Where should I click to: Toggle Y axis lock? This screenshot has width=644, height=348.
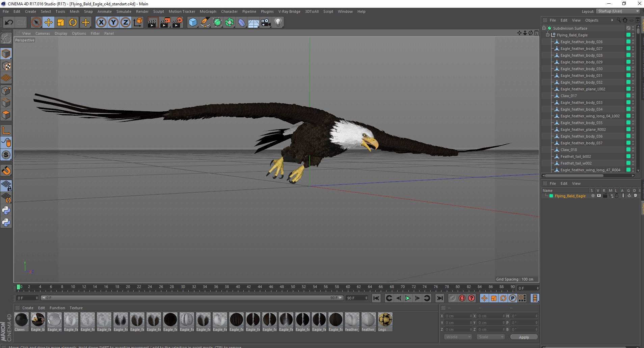(x=113, y=23)
